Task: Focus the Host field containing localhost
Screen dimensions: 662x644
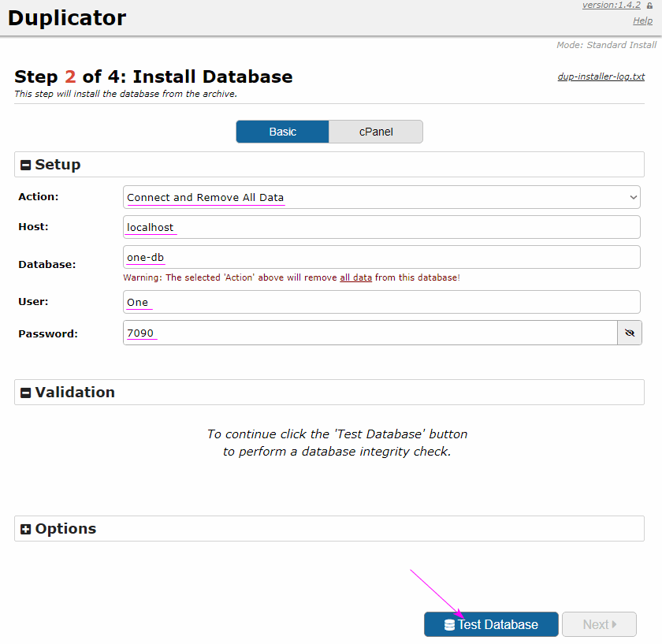Action: click(381, 227)
